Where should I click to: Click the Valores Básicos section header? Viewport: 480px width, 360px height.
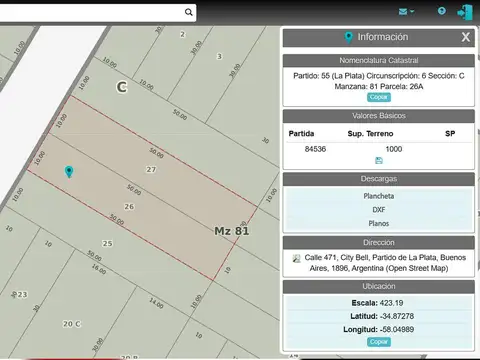coord(379,116)
